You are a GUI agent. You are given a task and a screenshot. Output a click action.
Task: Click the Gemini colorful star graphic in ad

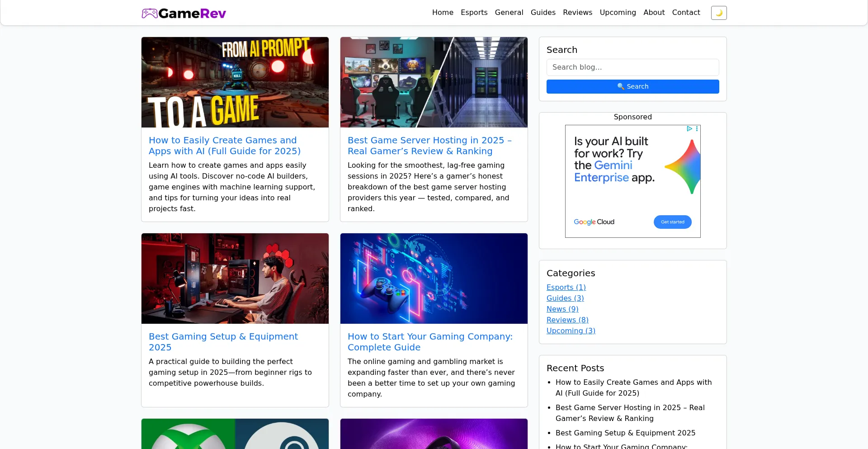[x=683, y=167]
